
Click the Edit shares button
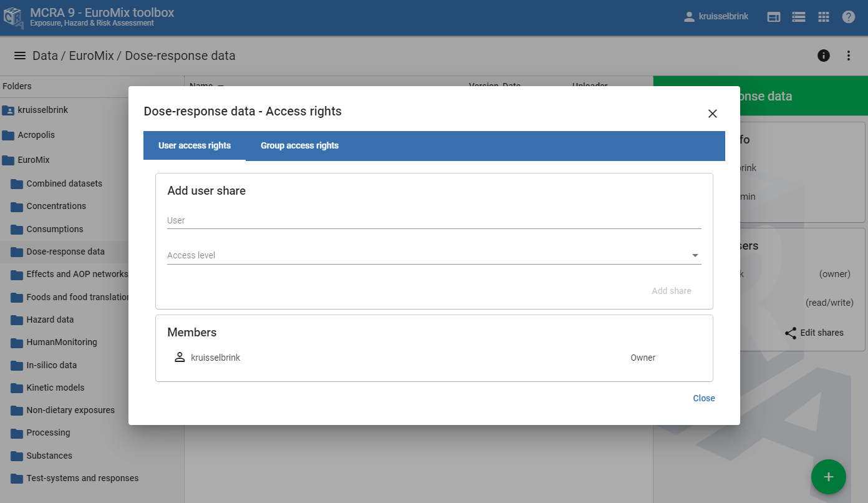click(x=814, y=333)
